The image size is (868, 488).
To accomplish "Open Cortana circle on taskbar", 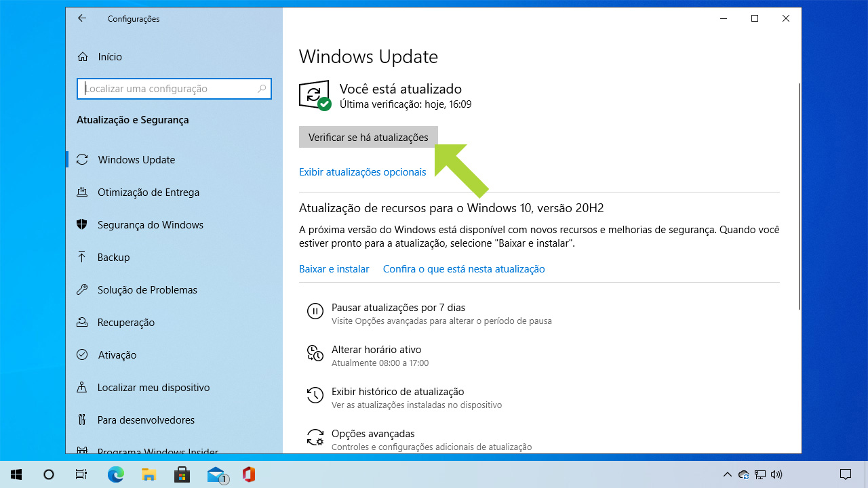I will [x=49, y=474].
